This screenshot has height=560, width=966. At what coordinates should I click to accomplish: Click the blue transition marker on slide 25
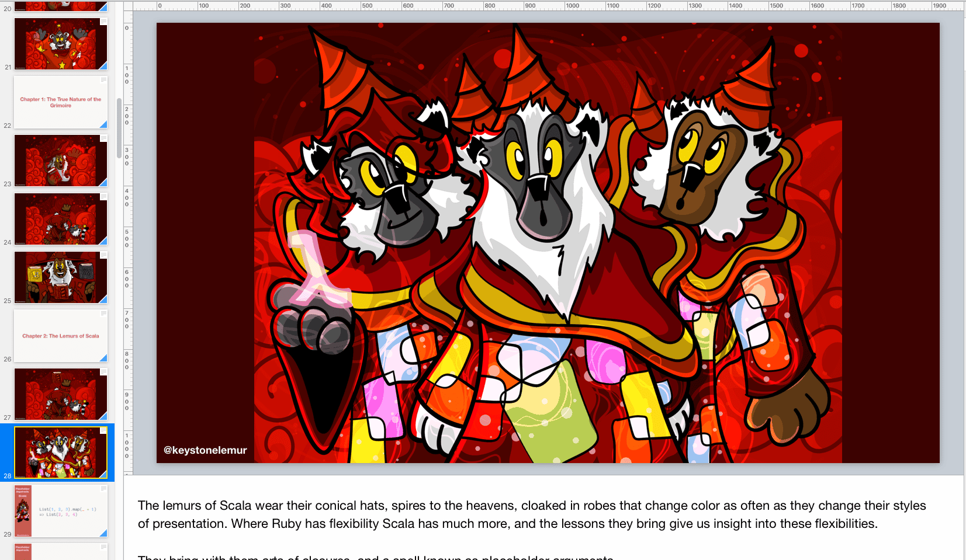[x=104, y=300]
